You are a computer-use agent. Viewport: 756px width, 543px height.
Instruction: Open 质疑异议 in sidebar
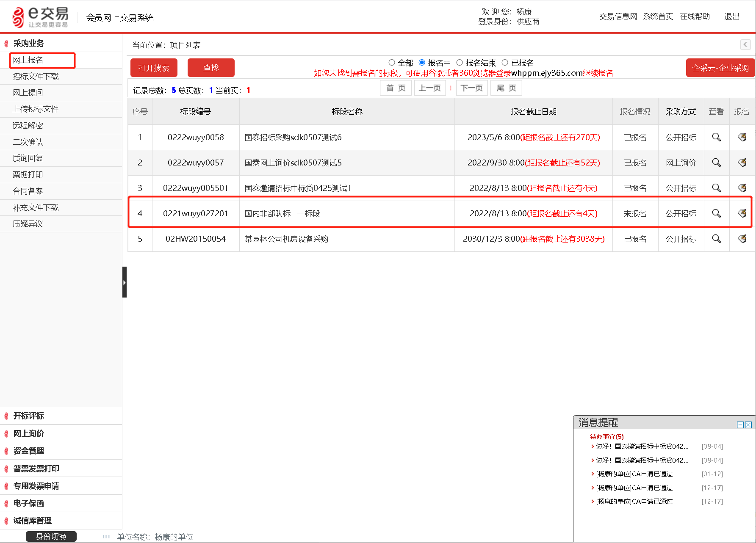click(28, 224)
